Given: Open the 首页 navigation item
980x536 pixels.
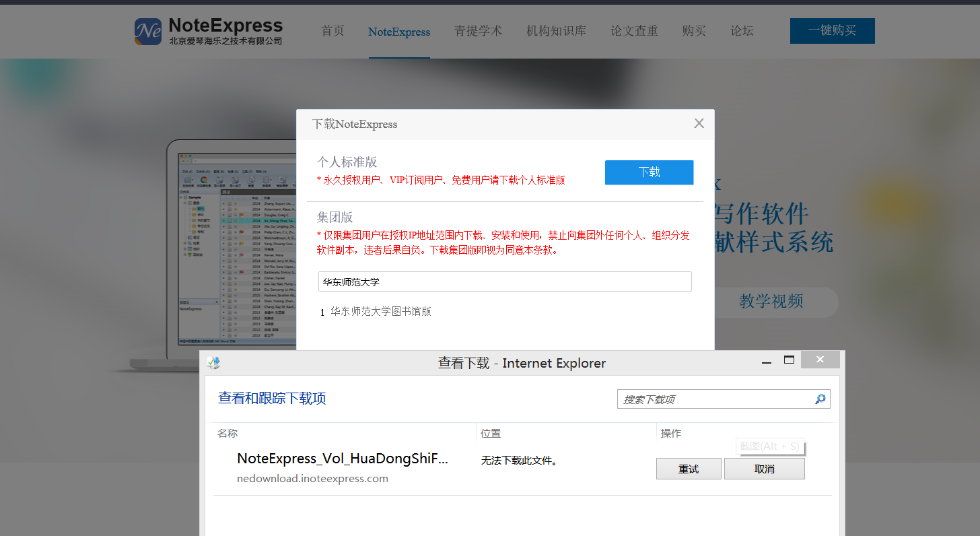Looking at the screenshot, I should pos(332,31).
